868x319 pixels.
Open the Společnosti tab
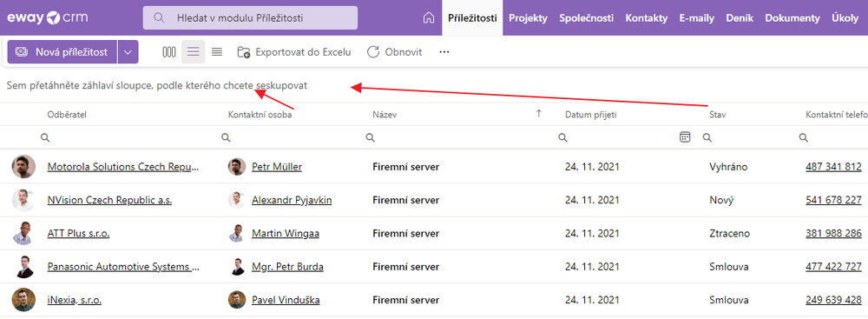coord(586,17)
